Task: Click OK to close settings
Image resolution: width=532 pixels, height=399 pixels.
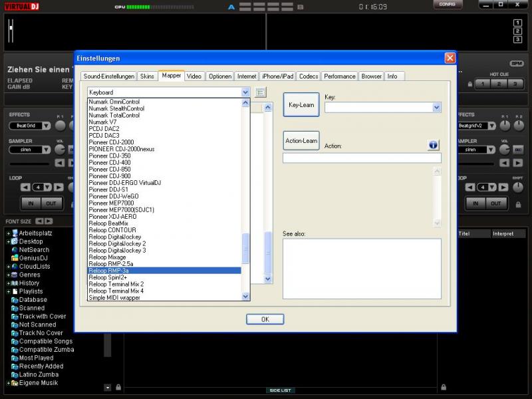Action: tap(265, 319)
